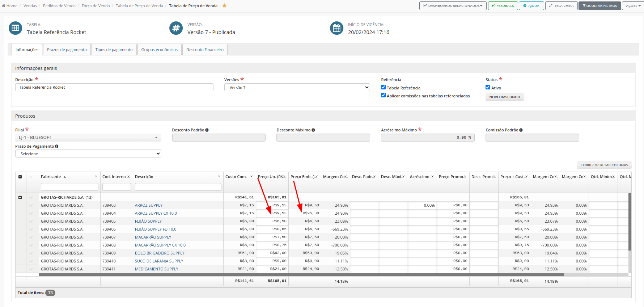The image size is (644, 307).
Task: Switch to Prazos de pagamento tab
Action: [67, 50]
